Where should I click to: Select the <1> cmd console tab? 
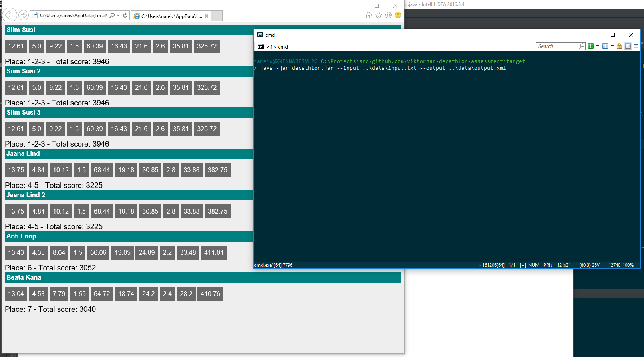click(273, 47)
